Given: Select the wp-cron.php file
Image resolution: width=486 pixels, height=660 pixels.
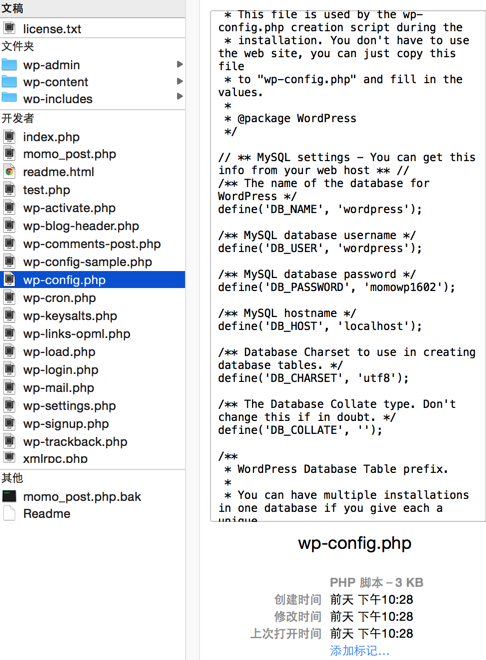Looking at the screenshot, I should [93, 298].
